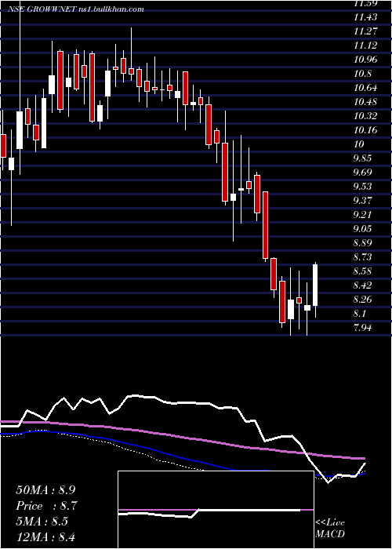Click the 8.26 price axis label

(362, 300)
